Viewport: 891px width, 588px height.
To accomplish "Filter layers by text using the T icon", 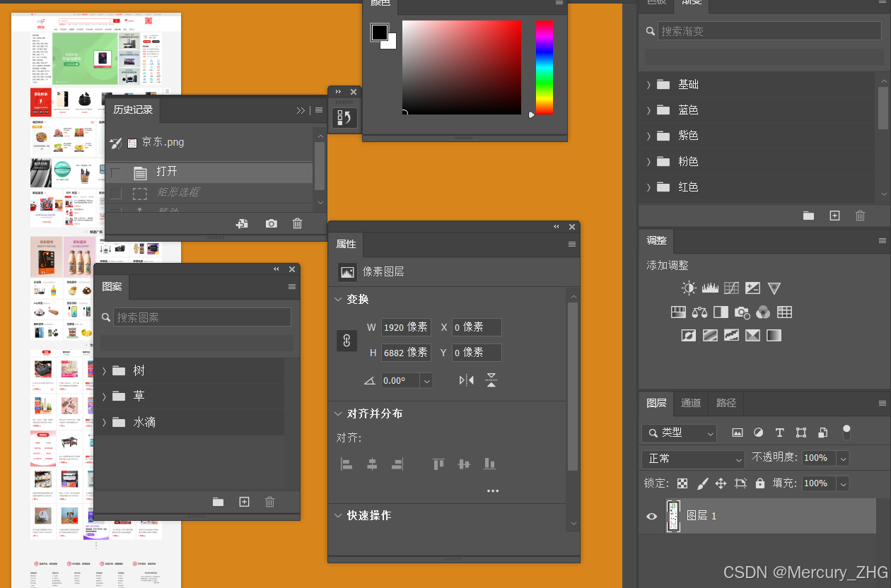I will 780,432.
